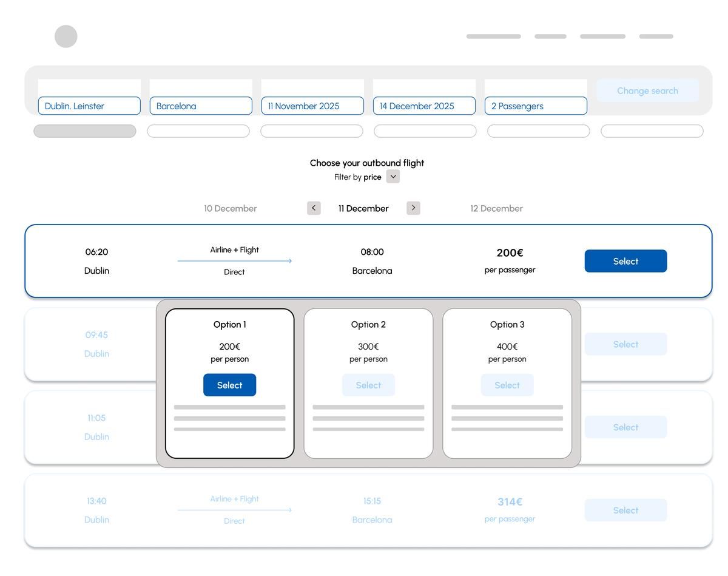Click the Option 3 fare card title
The image size is (728, 576).
(x=507, y=324)
